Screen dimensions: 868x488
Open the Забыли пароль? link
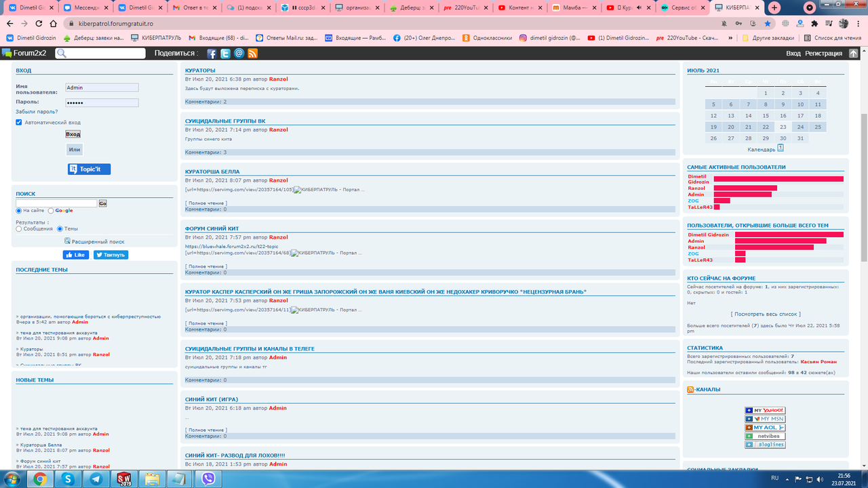coord(37,112)
